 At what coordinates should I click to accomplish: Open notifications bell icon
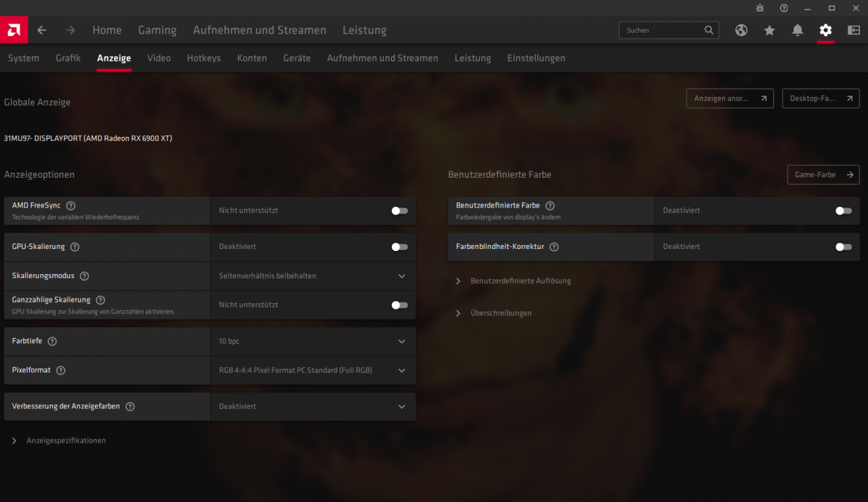(x=797, y=30)
